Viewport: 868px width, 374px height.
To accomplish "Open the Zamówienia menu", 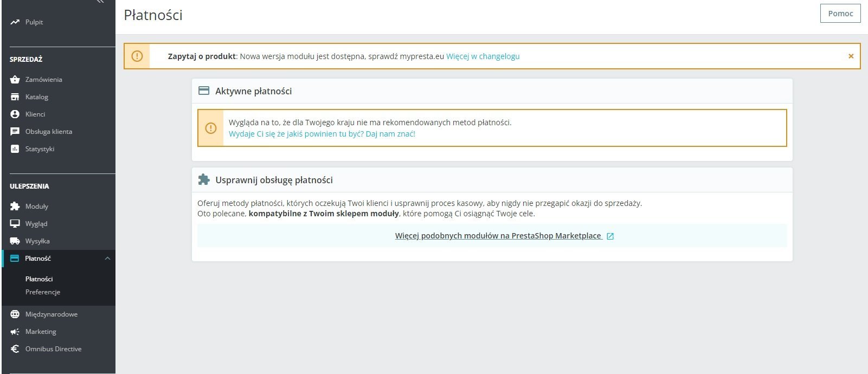I will (43, 80).
